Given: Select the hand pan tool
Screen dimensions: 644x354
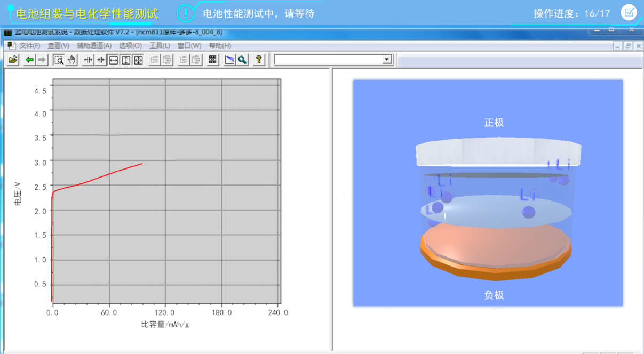Looking at the screenshot, I should tap(71, 60).
